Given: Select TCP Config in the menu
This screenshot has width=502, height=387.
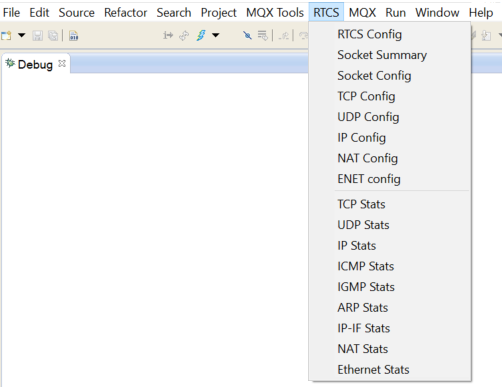Looking at the screenshot, I should (390, 96).
